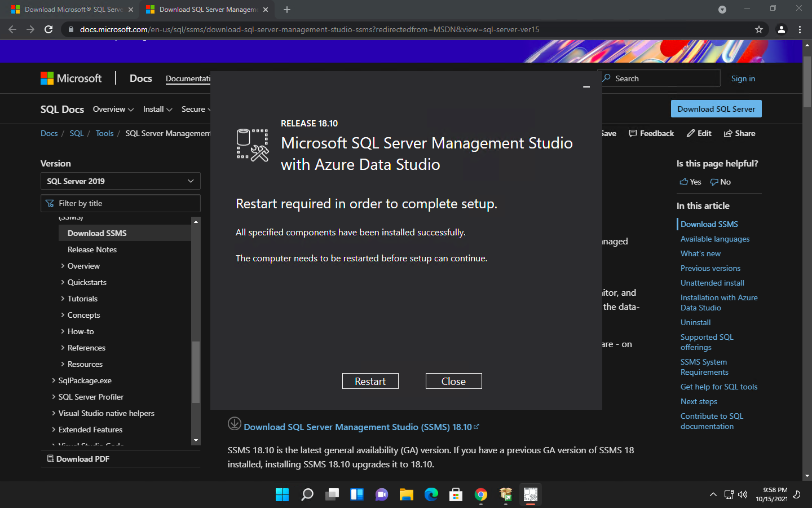Click inside the Search box
Screen dimensions: 812x508
point(660,78)
